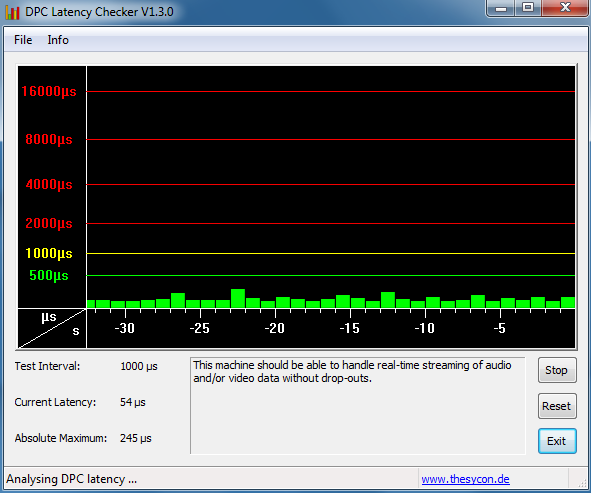Viewport: 591px width, 493px height.
Task: Minimize the DPC Latency Checker window
Action: pos(501,8)
